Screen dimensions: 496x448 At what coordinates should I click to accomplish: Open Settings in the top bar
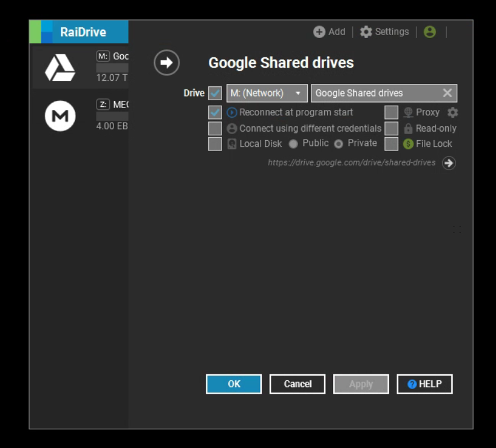click(384, 32)
